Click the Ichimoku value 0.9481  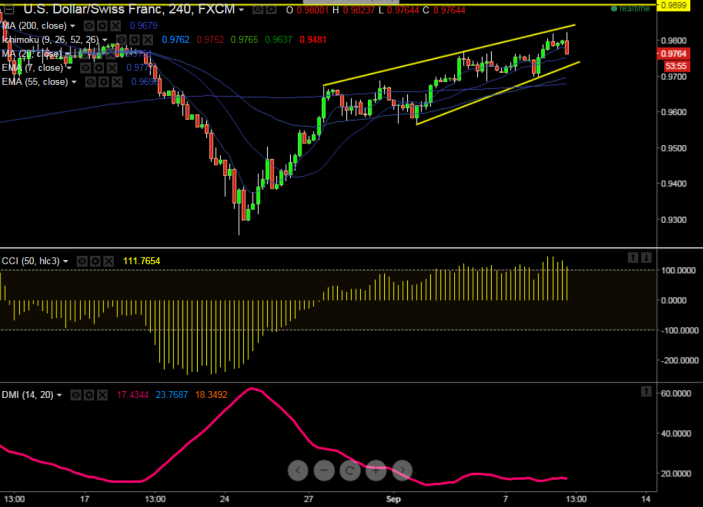coord(313,40)
